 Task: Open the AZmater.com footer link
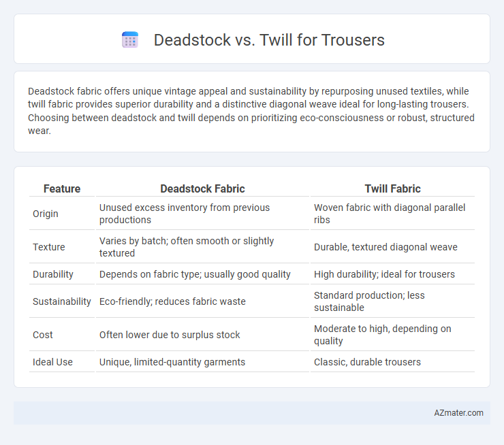458,413
